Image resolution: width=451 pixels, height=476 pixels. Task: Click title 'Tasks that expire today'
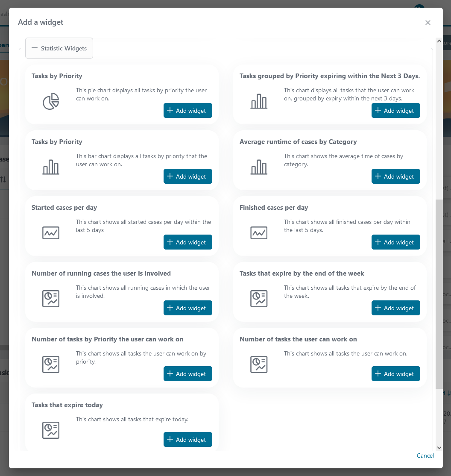(67, 405)
